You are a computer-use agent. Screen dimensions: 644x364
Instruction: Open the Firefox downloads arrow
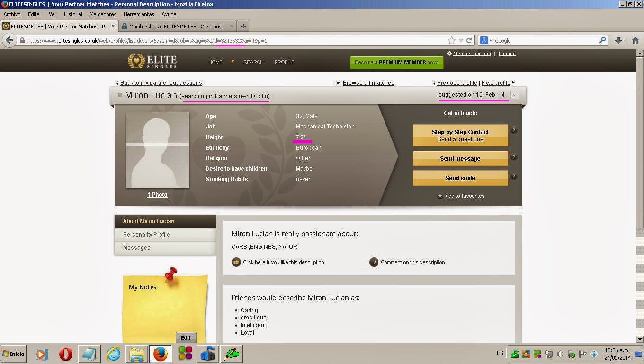618,41
